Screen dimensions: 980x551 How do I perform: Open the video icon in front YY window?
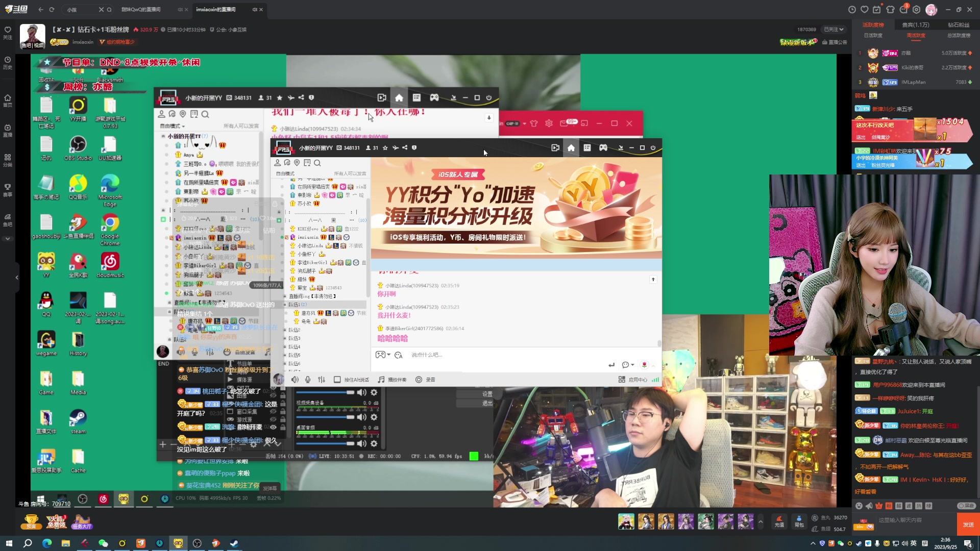click(555, 147)
